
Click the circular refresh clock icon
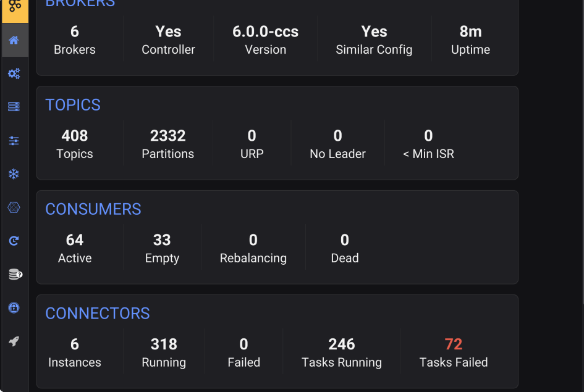[14, 241]
